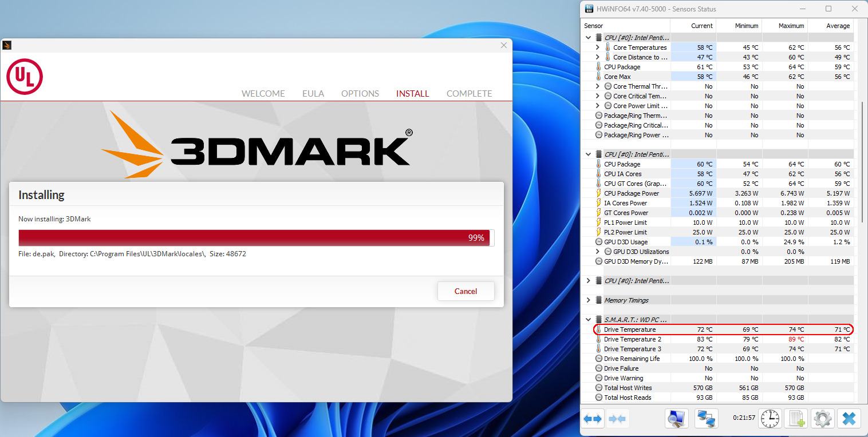Image resolution: width=868 pixels, height=437 pixels.
Task: Click the Average column header
Action: tap(830, 26)
